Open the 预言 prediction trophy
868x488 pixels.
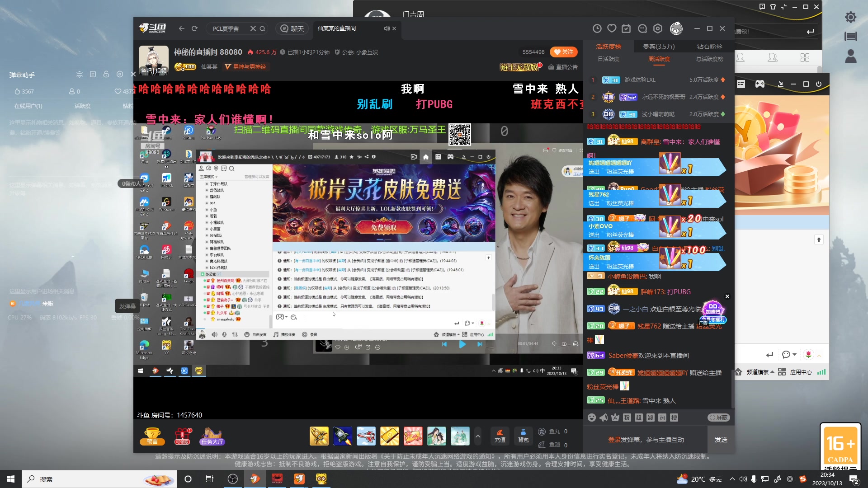pyautogui.click(x=152, y=436)
